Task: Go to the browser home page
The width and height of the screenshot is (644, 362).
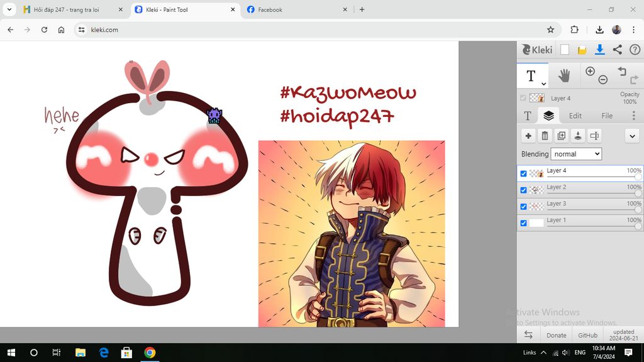Action: (61, 30)
